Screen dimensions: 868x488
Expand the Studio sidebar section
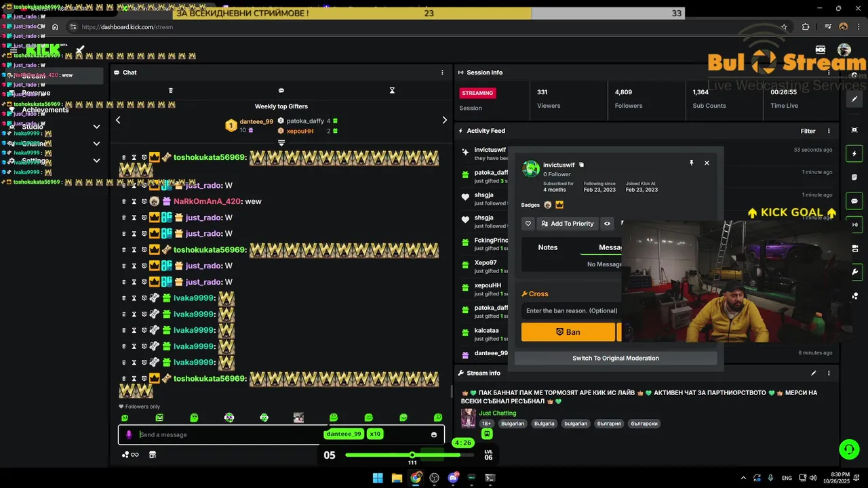tap(96, 127)
